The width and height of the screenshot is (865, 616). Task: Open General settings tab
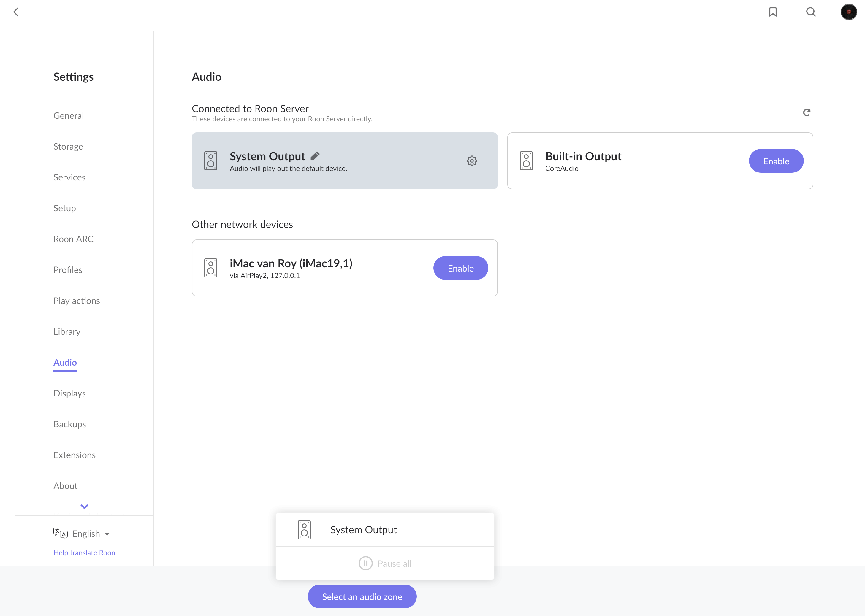[x=69, y=115]
